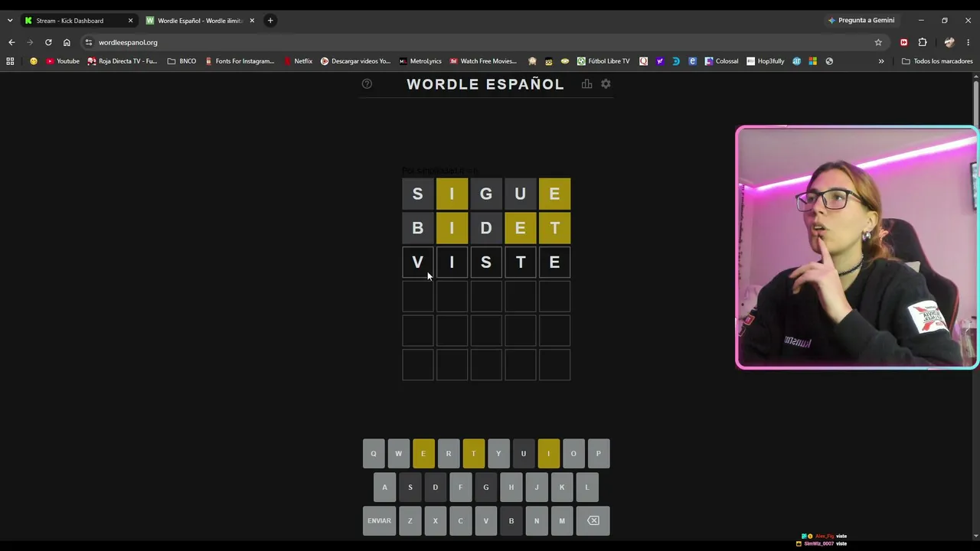
Task: Click the streamer webcam overlay
Action: (x=857, y=247)
